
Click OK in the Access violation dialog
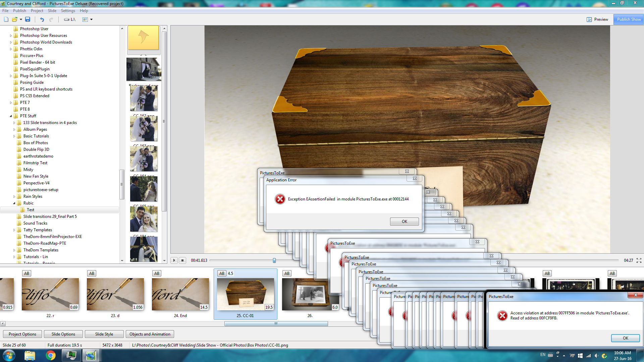click(x=626, y=338)
